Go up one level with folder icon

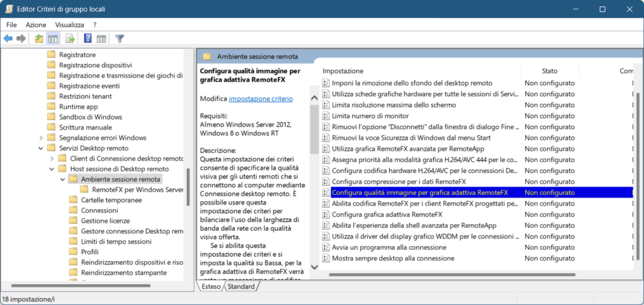(39, 39)
